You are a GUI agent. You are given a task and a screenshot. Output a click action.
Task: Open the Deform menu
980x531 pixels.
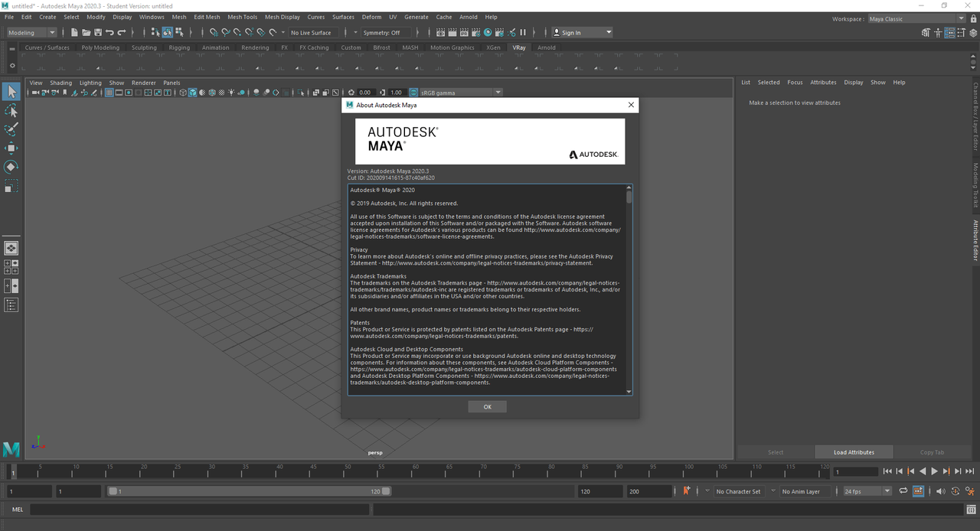point(371,17)
